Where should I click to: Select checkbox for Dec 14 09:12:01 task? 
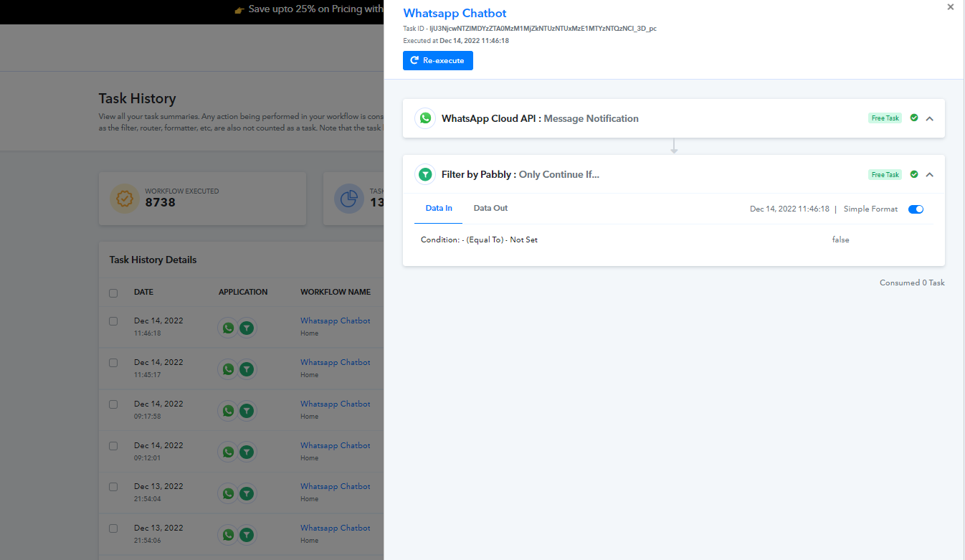(x=113, y=446)
